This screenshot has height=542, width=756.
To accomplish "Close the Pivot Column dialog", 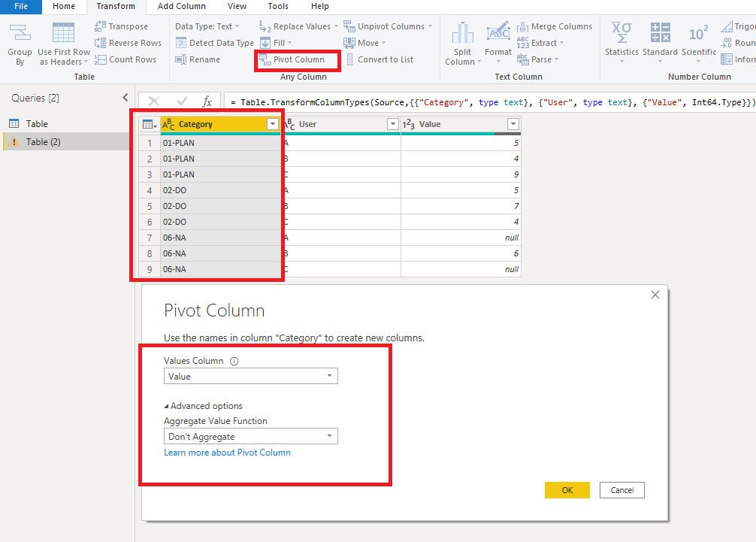I will (x=655, y=295).
